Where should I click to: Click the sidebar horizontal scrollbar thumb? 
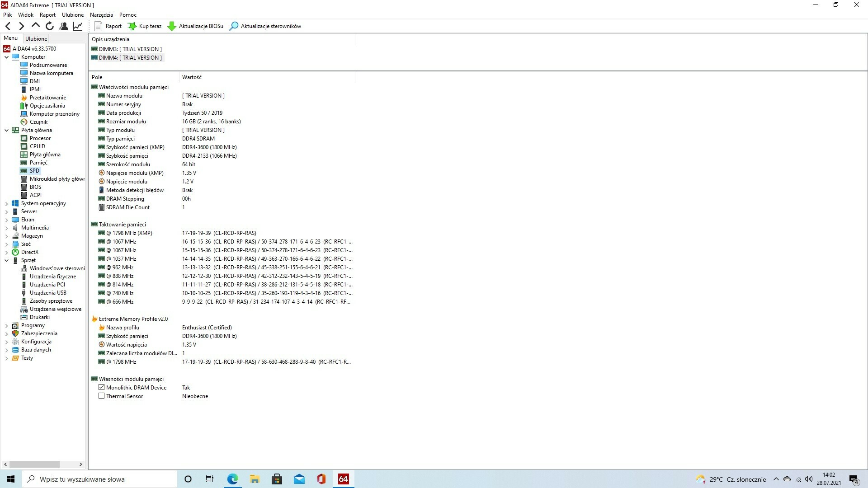[x=34, y=464]
